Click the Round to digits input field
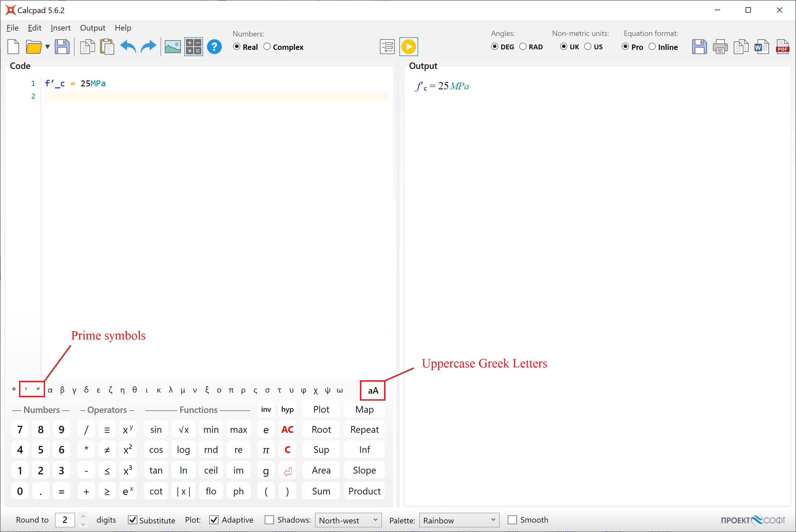This screenshot has width=796, height=532. coord(65,520)
